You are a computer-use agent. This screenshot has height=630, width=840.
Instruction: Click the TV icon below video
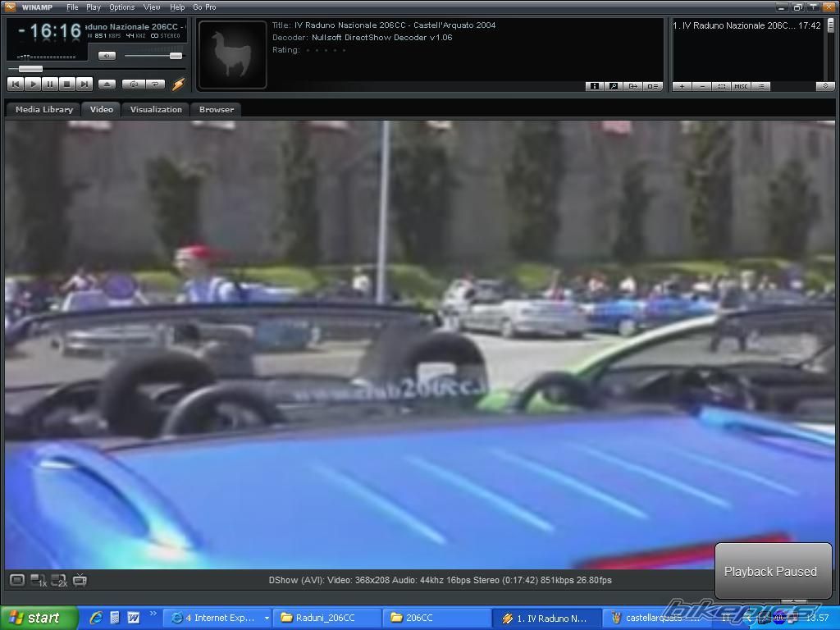point(80,580)
